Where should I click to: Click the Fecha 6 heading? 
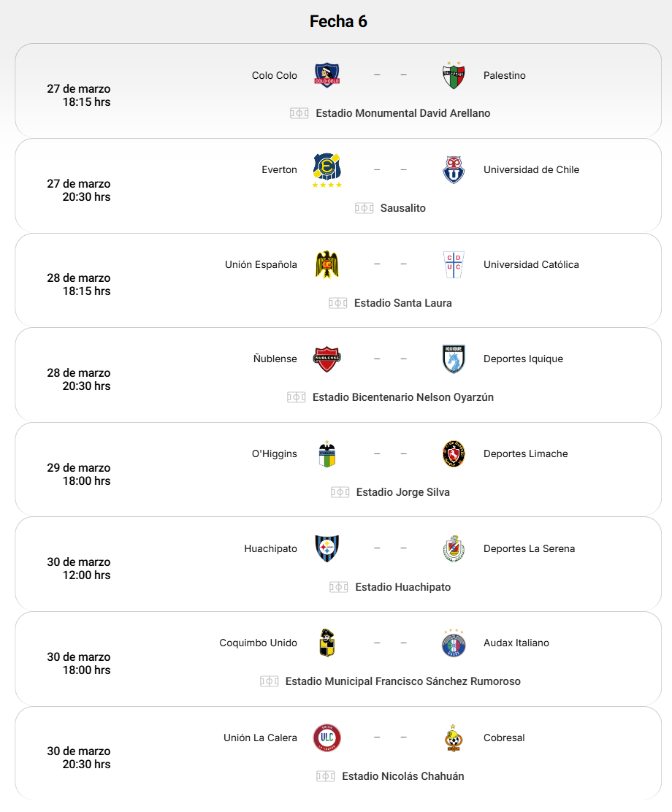(338, 21)
